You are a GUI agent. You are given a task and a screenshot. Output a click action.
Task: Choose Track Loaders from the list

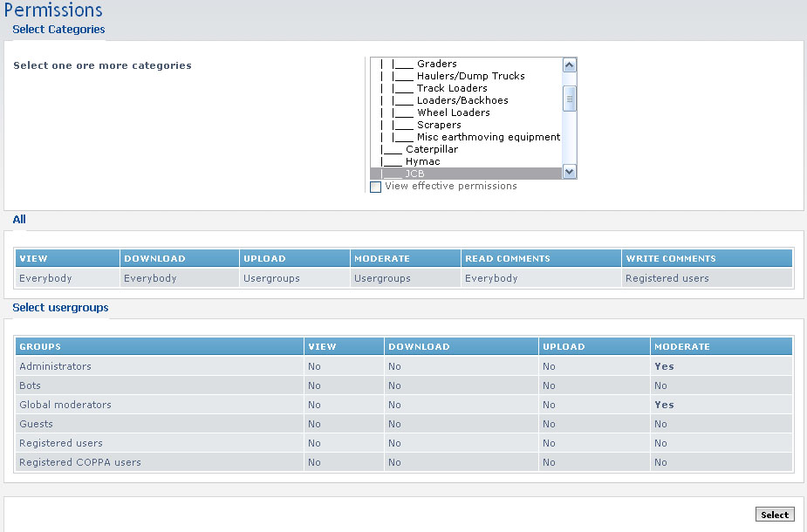point(451,88)
